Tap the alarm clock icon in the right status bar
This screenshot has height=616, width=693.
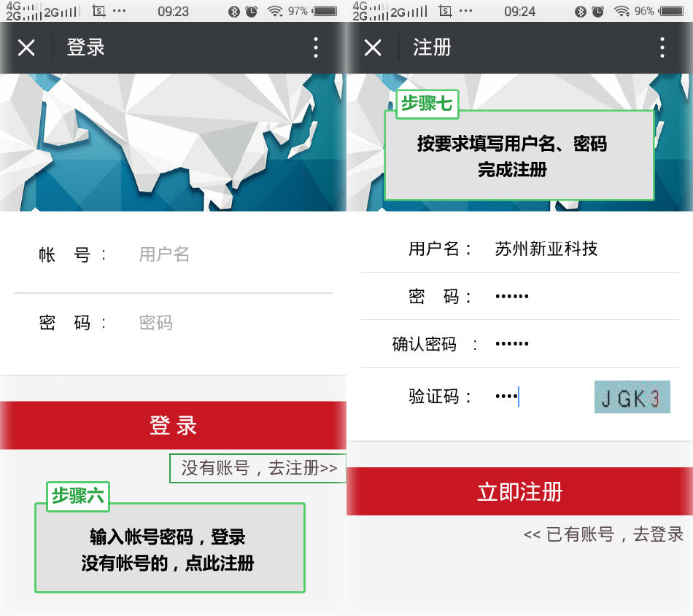point(598,12)
